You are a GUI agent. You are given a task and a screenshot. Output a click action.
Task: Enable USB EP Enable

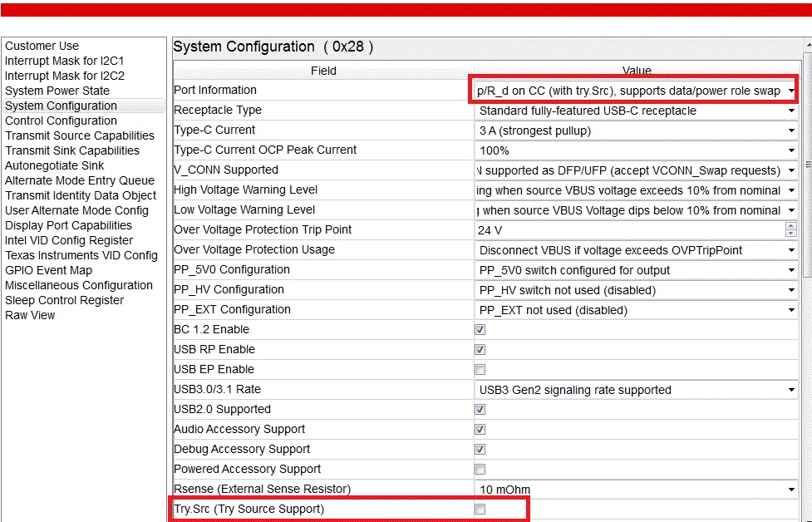(480, 369)
